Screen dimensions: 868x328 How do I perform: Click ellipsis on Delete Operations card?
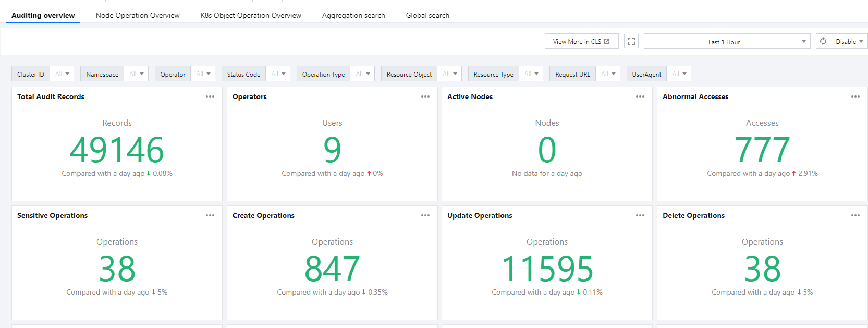[x=855, y=215]
